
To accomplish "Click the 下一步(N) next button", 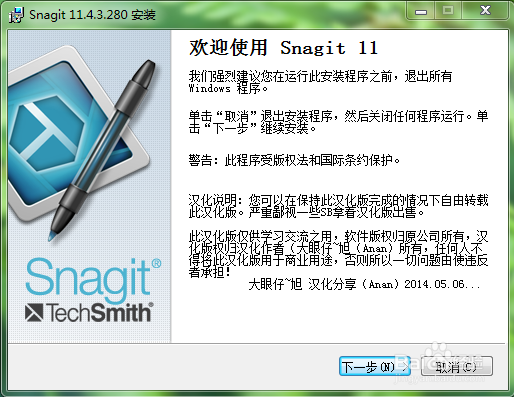I will pyautogui.click(x=375, y=366).
